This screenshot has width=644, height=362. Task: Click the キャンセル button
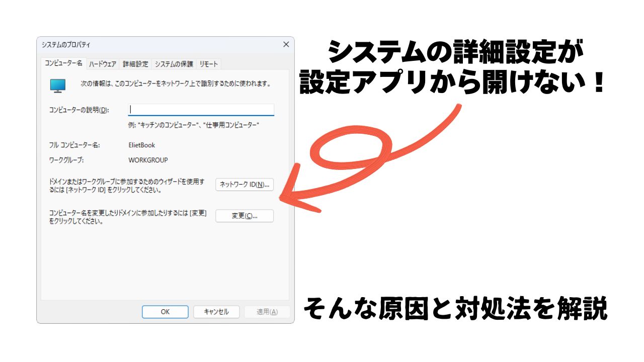coord(216,312)
